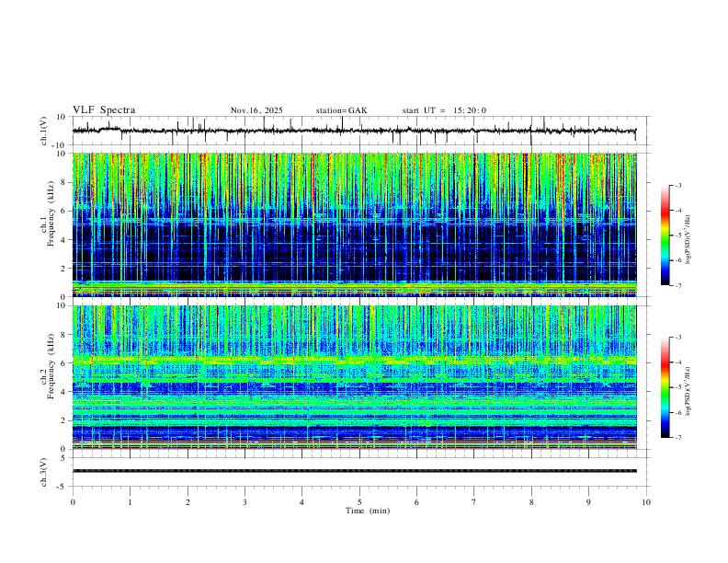Viewport: 728px width, 563px height.
Task: Click the "ch.1(V)" waveform axis label
Action: [44, 131]
